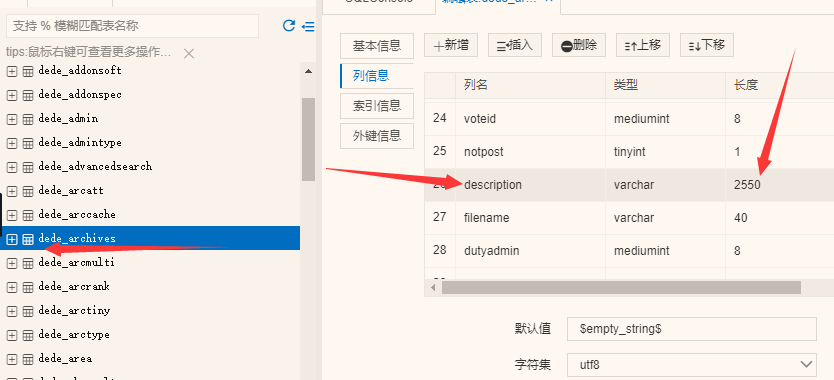The height and width of the screenshot is (380, 834).
Task: Expand the dede_addonspec table node
Action: coord(12,95)
